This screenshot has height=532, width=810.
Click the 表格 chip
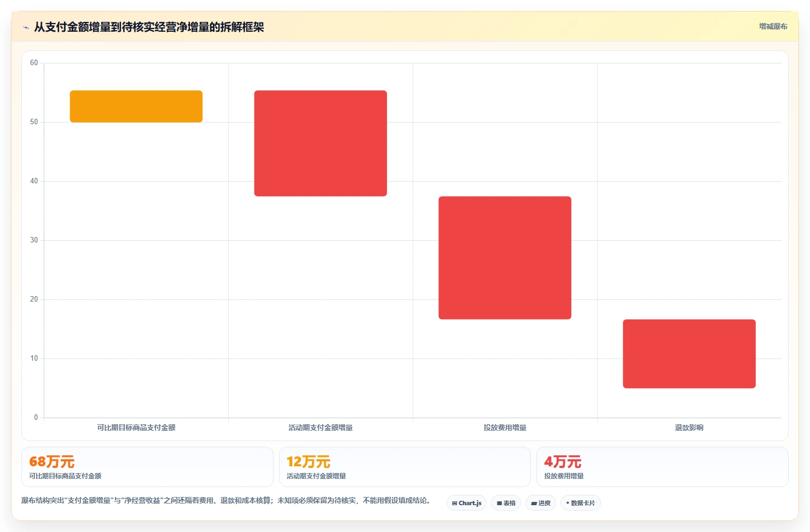[x=506, y=503]
